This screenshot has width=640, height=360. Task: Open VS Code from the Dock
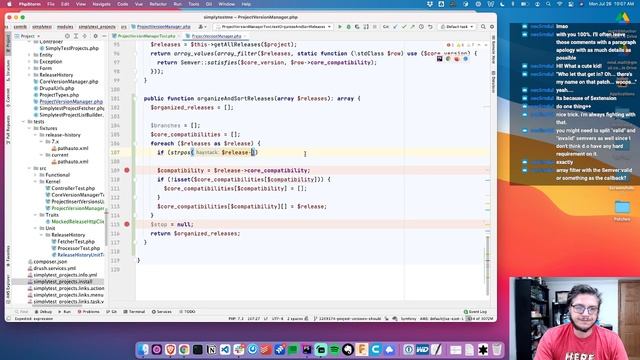coord(225,349)
